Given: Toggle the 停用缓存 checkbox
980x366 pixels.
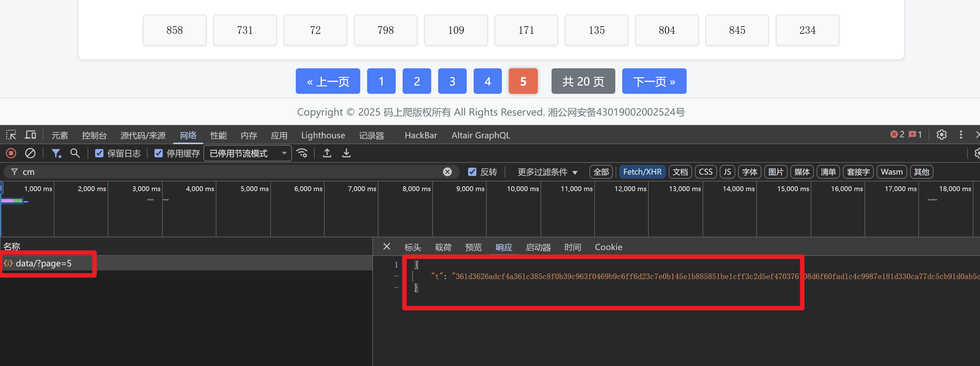Looking at the screenshot, I should [158, 153].
